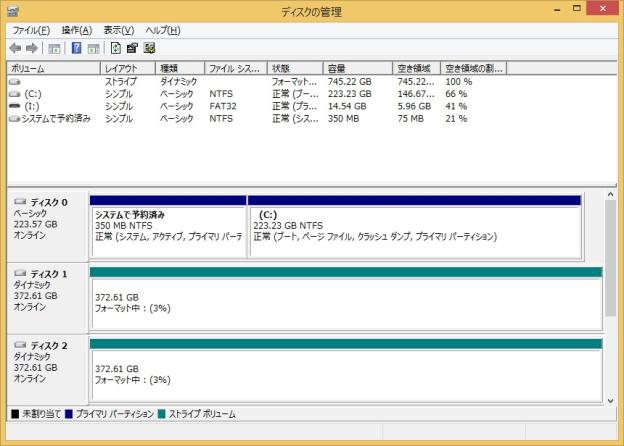
Task: Click the scroll up arrow in disk pane
Action: pos(610,195)
